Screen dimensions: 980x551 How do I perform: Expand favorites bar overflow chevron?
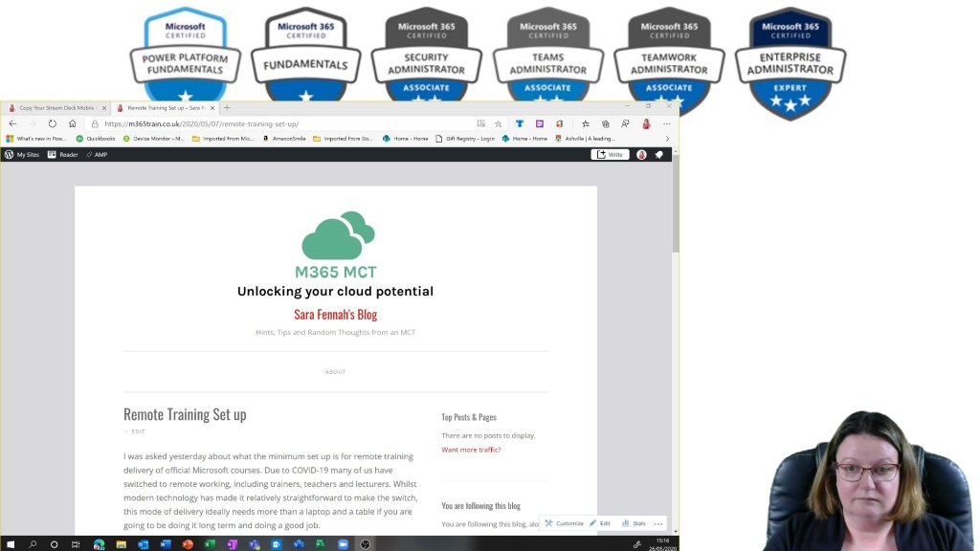(667, 139)
